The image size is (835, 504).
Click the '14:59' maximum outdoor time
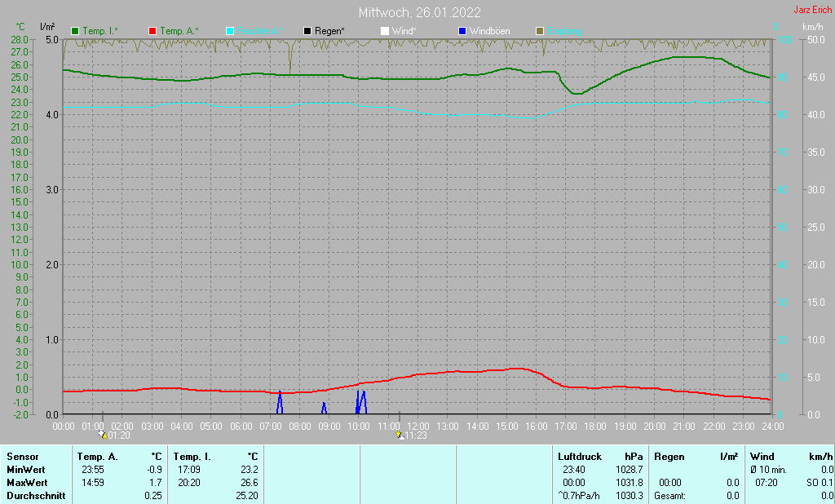93,483
